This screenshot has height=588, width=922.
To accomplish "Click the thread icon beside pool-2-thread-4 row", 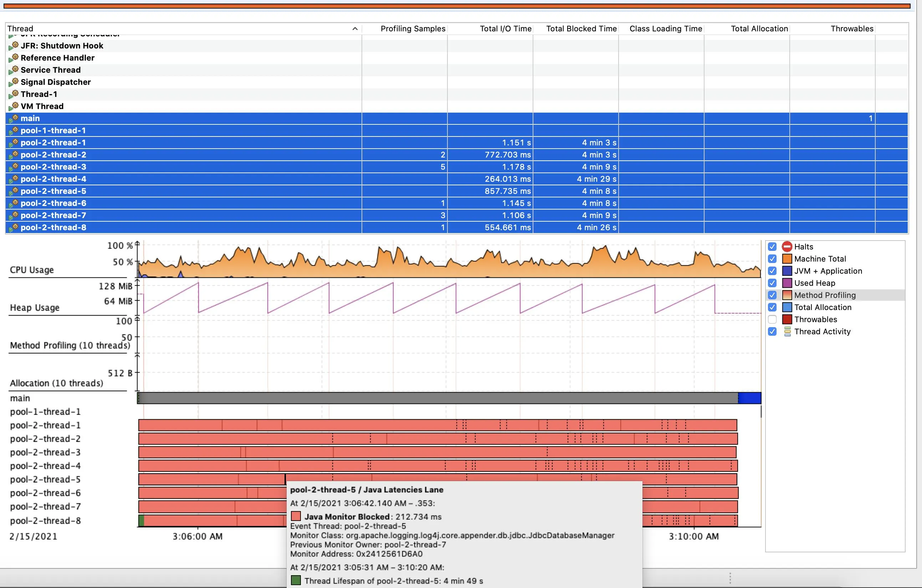I will pos(14,179).
